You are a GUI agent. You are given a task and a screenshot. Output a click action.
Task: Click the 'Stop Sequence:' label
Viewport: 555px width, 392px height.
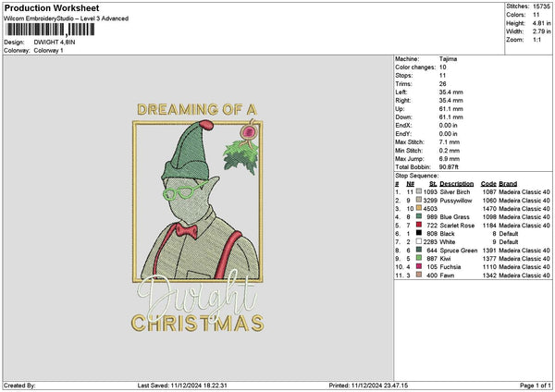tap(416, 176)
